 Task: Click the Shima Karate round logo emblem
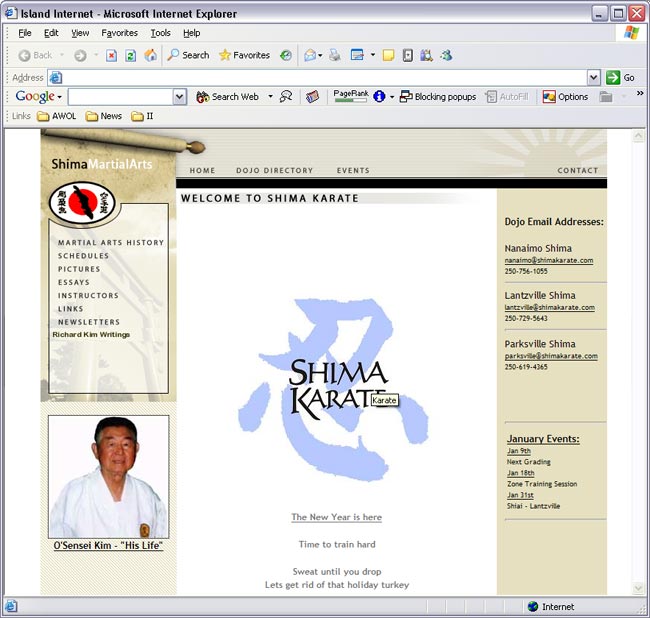click(82, 203)
